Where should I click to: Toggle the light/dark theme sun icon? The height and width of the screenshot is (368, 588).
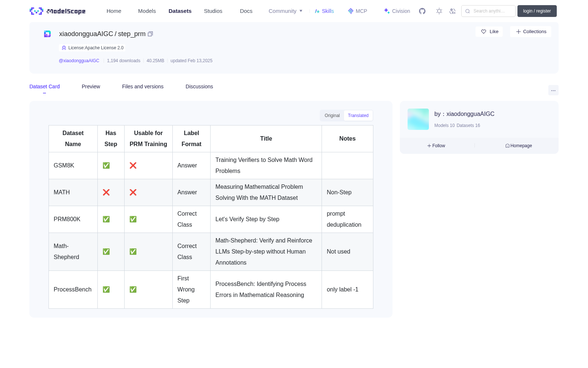pyautogui.click(x=439, y=11)
